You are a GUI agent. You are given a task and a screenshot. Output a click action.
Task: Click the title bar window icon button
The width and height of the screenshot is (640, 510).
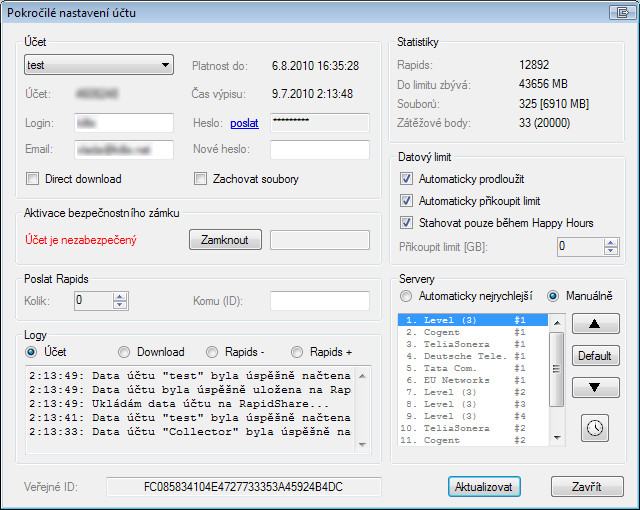click(622, 13)
